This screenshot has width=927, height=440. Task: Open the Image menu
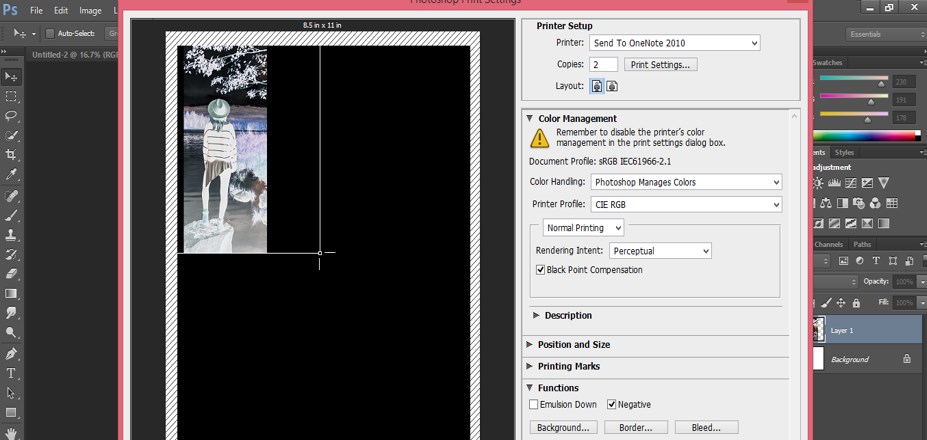click(x=90, y=11)
